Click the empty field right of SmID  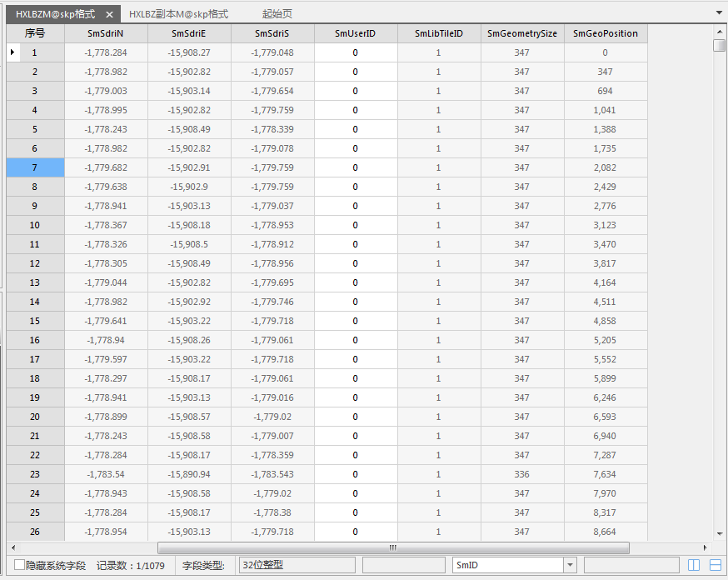point(631,565)
